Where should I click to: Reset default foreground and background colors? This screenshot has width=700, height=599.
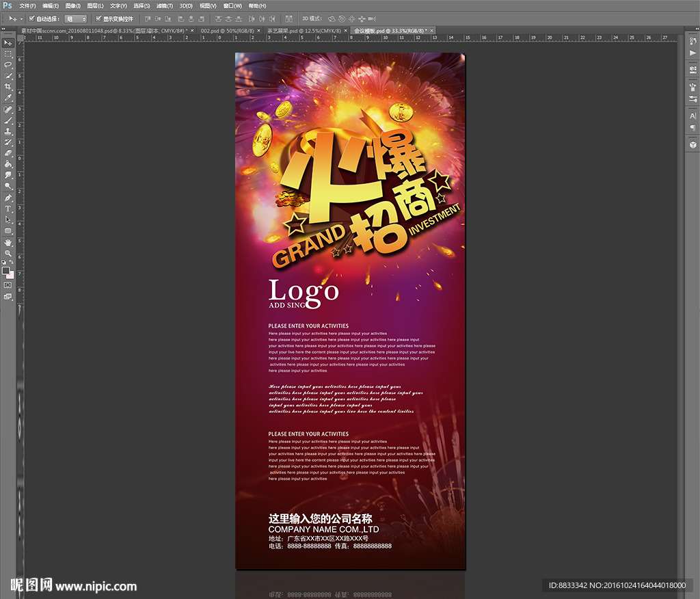[4, 262]
